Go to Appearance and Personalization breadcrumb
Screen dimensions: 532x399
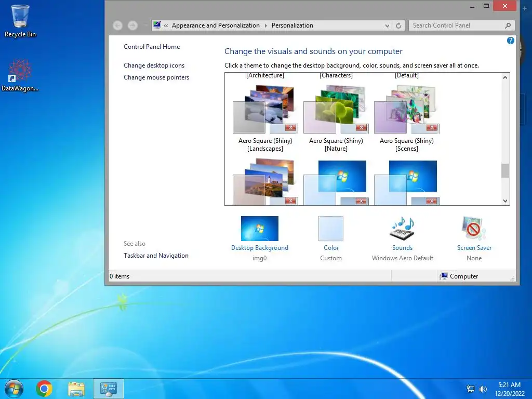coord(216,25)
